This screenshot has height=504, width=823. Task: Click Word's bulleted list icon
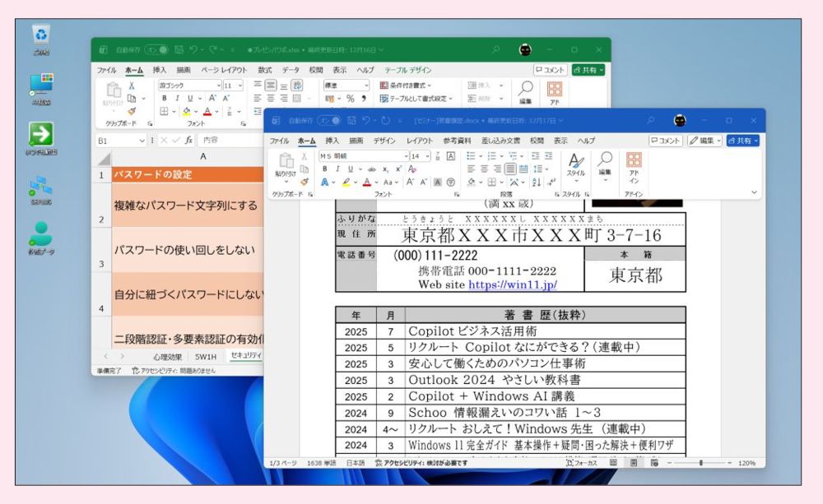(x=471, y=155)
